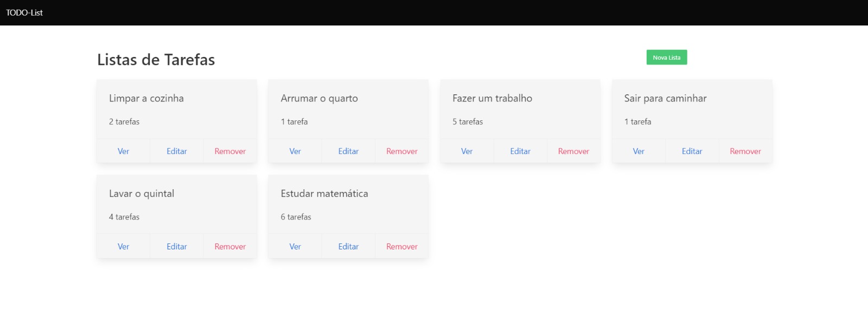This screenshot has height=315, width=868.
Task: Editar the Lavar o quintal list
Action: coord(176,246)
